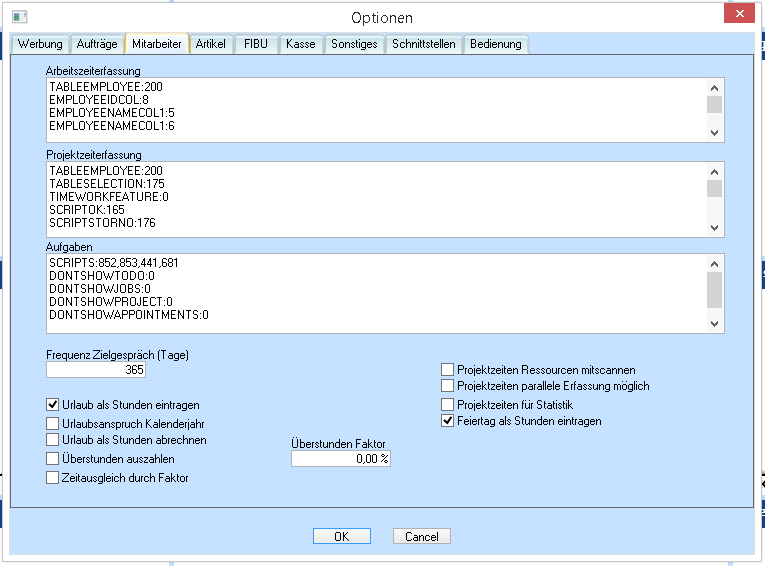Image resolution: width=765 pixels, height=566 pixels.
Task: Tick Zeitausgleich durch Faktor checkbox
Action: click(53, 478)
